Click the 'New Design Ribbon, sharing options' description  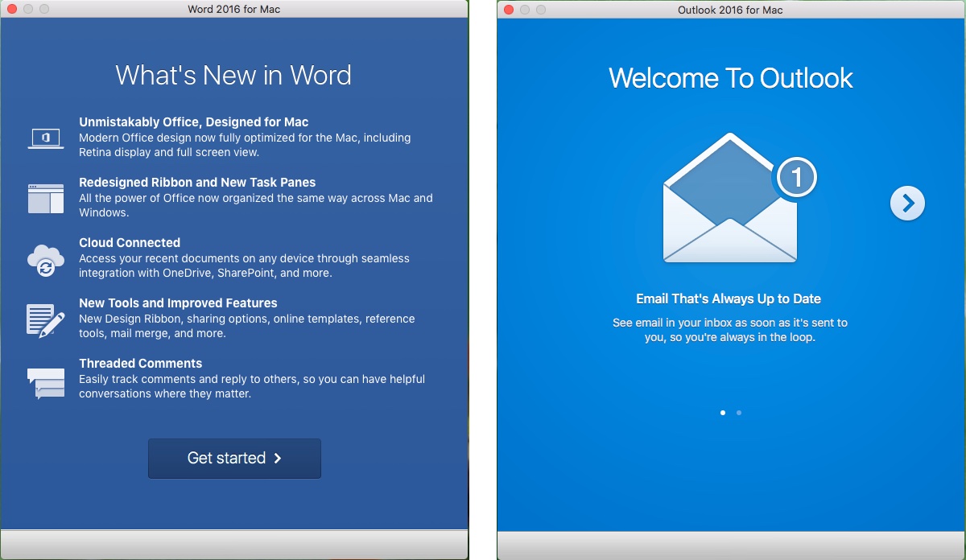tap(247, 326)
